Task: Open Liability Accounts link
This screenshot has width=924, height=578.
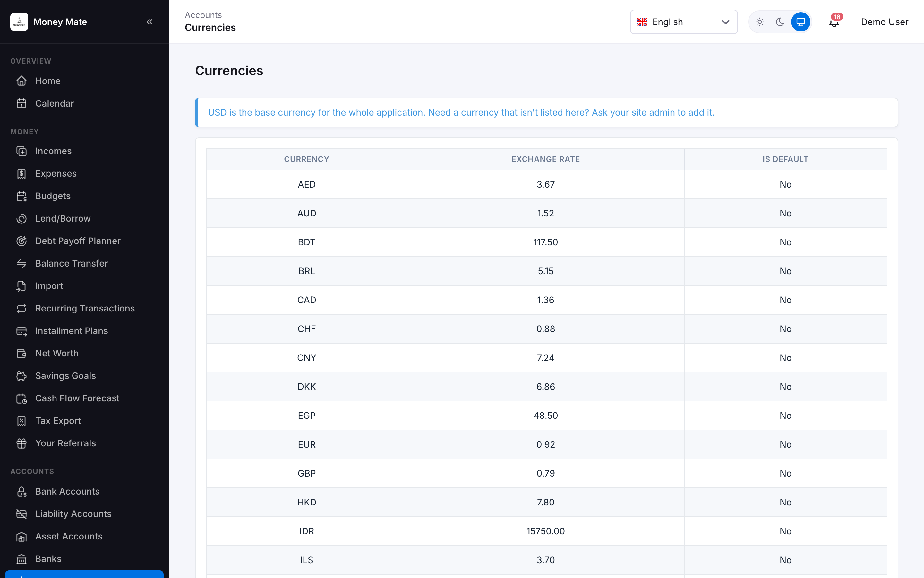Action: click(84, 514)
